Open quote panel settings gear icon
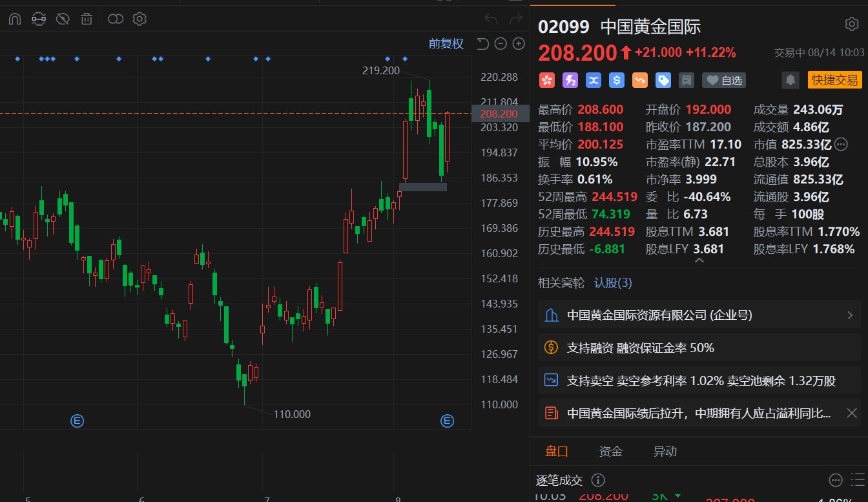The width and height of the screenshot is (868, 502). (852, 25)
